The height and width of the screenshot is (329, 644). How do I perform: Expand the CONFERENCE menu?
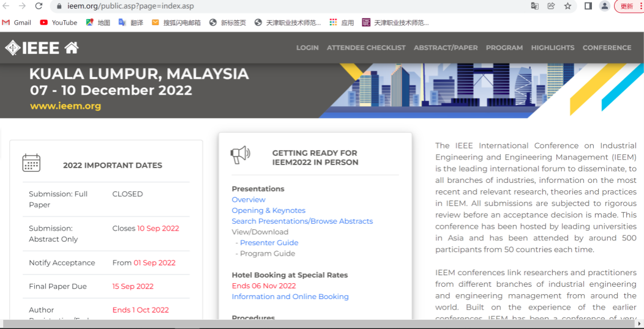pyautogui.click(x=607, y=48)
